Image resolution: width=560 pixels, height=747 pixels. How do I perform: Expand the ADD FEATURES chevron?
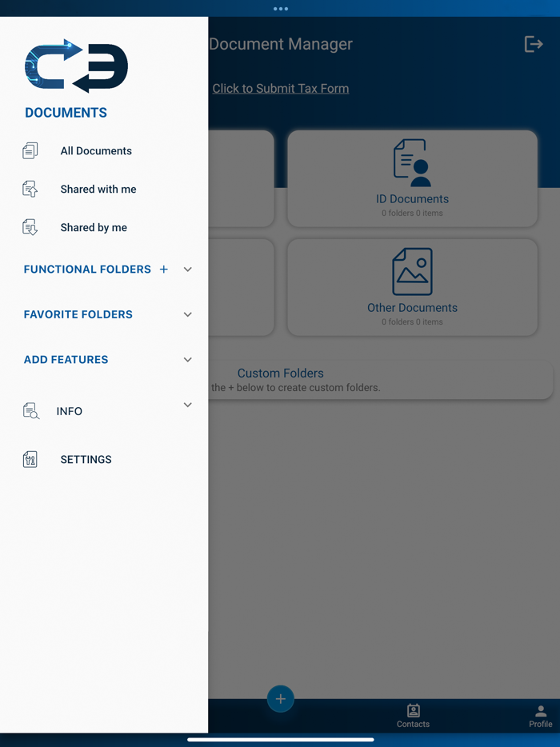tap(188, 360)
